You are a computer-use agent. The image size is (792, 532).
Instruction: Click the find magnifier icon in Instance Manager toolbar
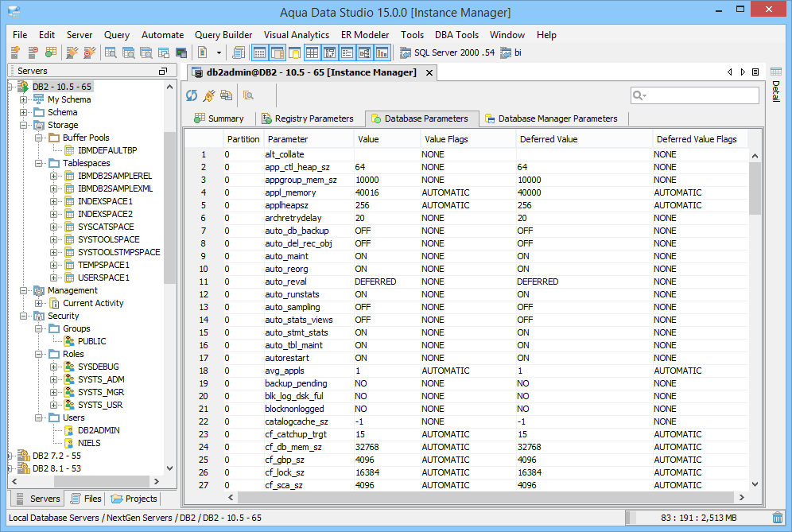point(249,95)
